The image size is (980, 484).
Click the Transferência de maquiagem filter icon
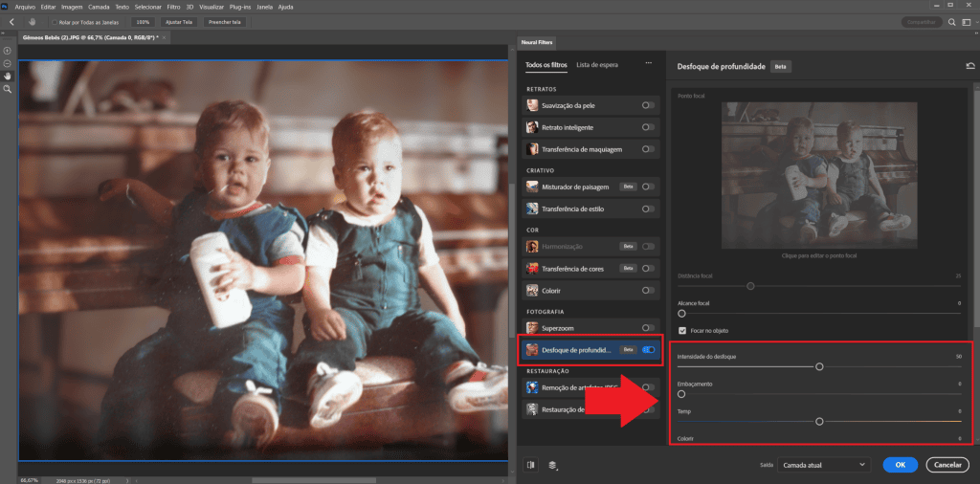532,149
